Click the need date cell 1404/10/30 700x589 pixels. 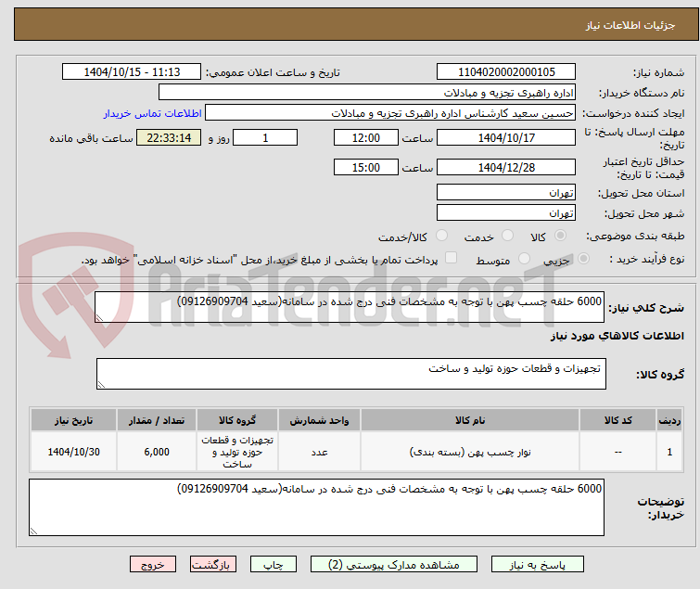point(73,452)
